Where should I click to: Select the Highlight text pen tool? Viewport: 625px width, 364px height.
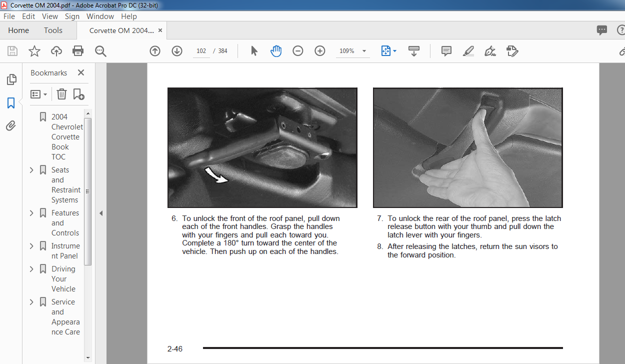(x=468, y=51)
